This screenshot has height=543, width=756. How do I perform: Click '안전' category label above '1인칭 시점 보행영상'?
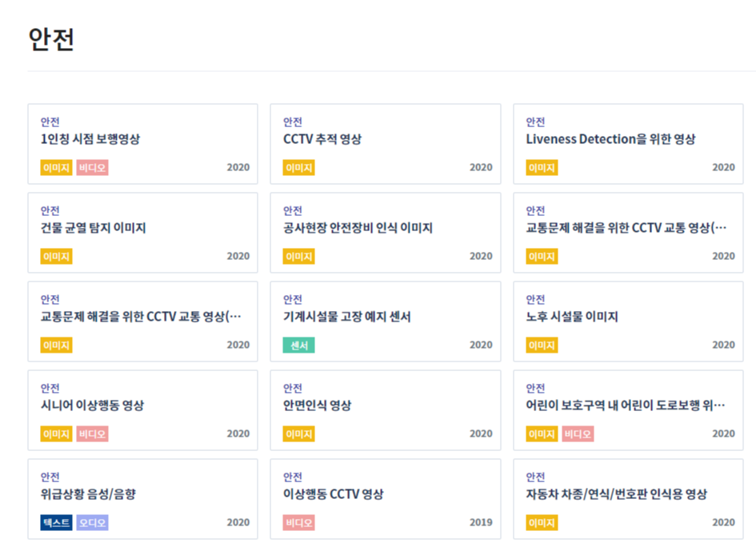click(50, 122)
